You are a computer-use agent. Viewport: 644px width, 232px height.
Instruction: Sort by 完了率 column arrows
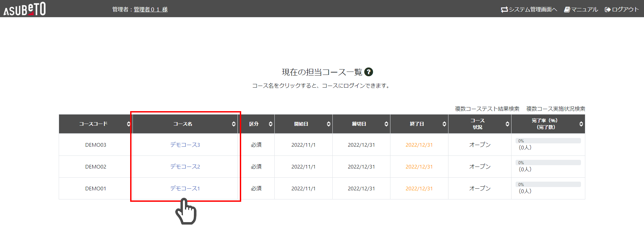(x=581, y=124)
